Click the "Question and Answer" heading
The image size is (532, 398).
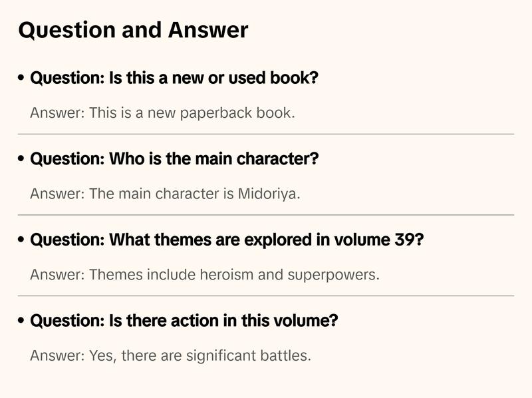coord(133,30)
